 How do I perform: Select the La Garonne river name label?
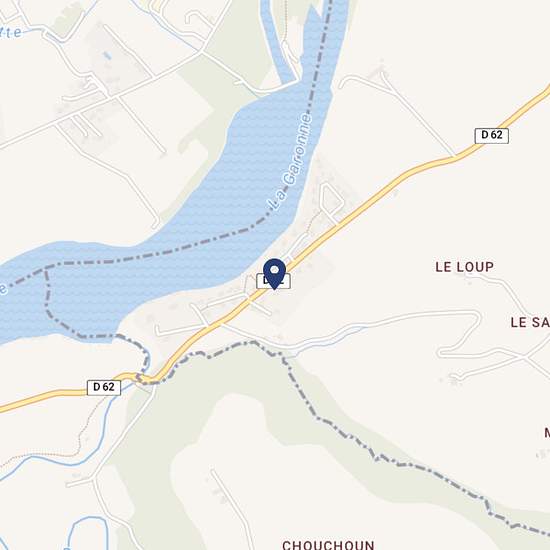coord(289,162)
